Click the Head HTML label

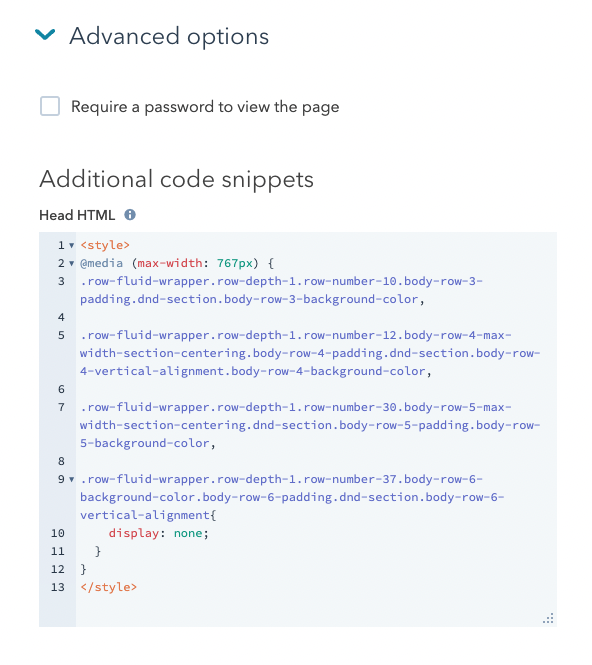77,215
